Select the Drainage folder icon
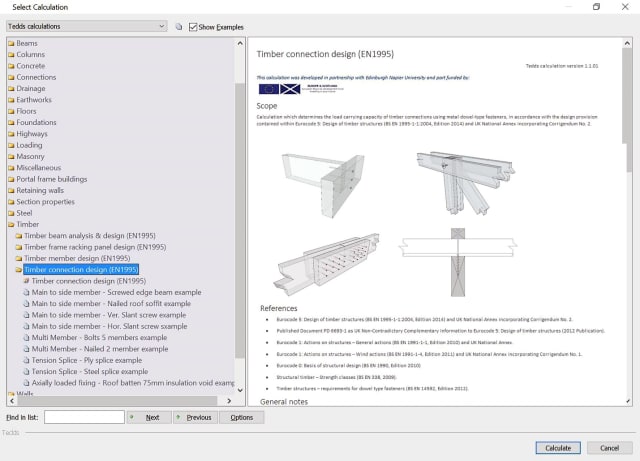This screenshot has width=640, height=461. (x=11, y=89)
